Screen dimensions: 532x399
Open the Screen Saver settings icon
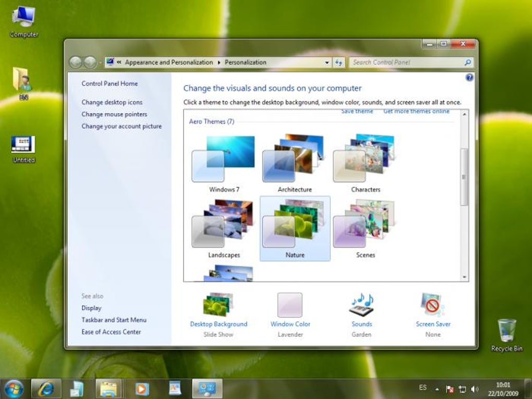pos(432,305)
